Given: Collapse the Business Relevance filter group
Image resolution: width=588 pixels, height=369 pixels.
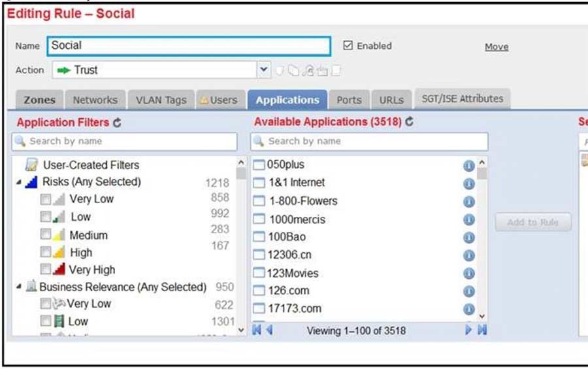Looking at the screenshot, I should (18, 287).
